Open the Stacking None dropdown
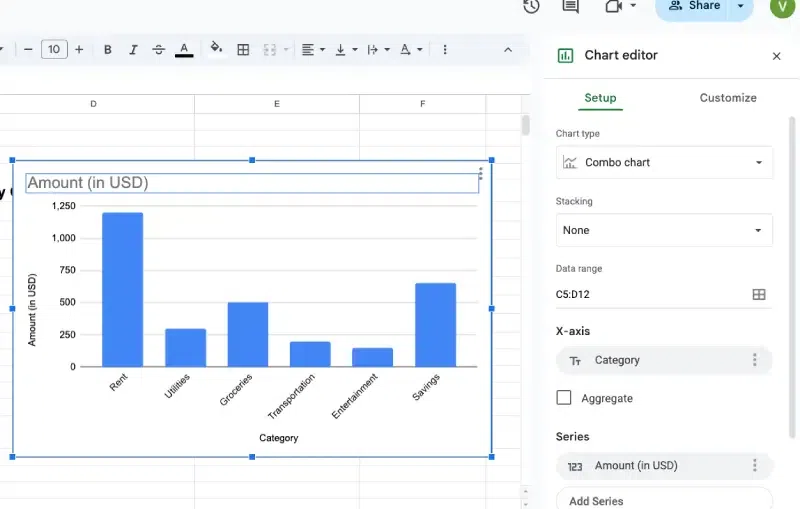This screenshot has width=800, height=509. (x=664, y=230)
